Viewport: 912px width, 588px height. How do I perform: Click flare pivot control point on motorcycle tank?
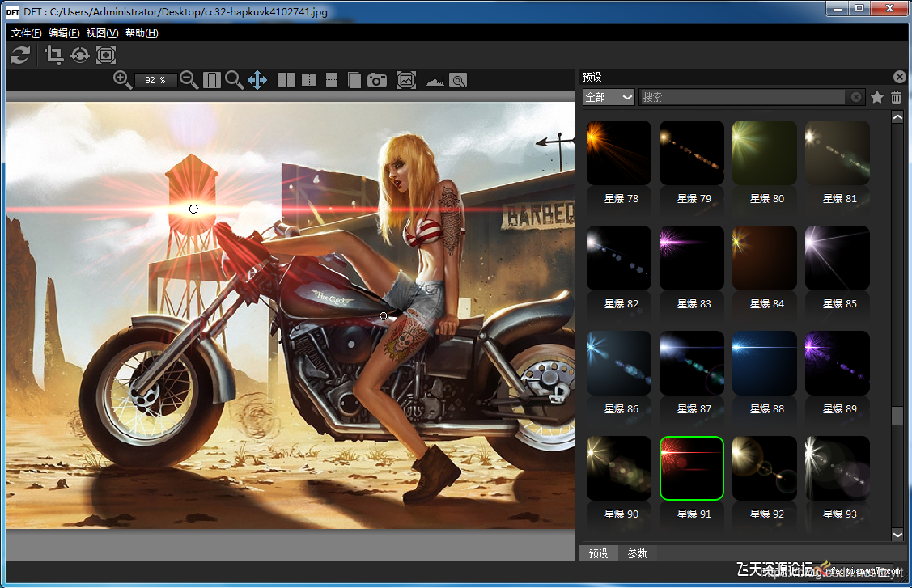(384, 315)
